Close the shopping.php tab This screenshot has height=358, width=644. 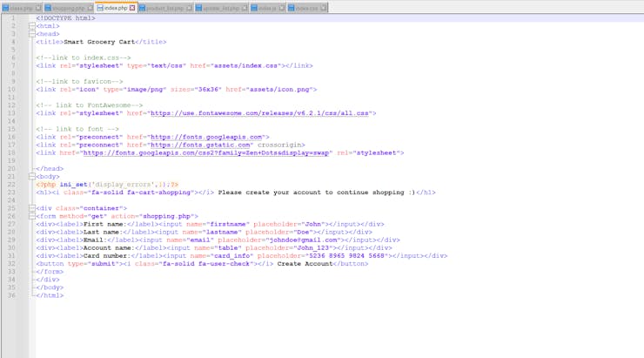[90, 8]
